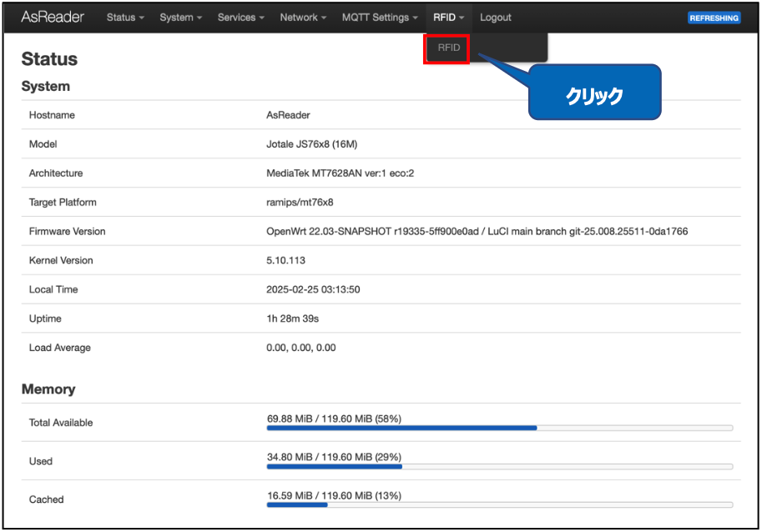Click the Memory section heading
Screen dimensions: 762x532
tap(48, 389)
